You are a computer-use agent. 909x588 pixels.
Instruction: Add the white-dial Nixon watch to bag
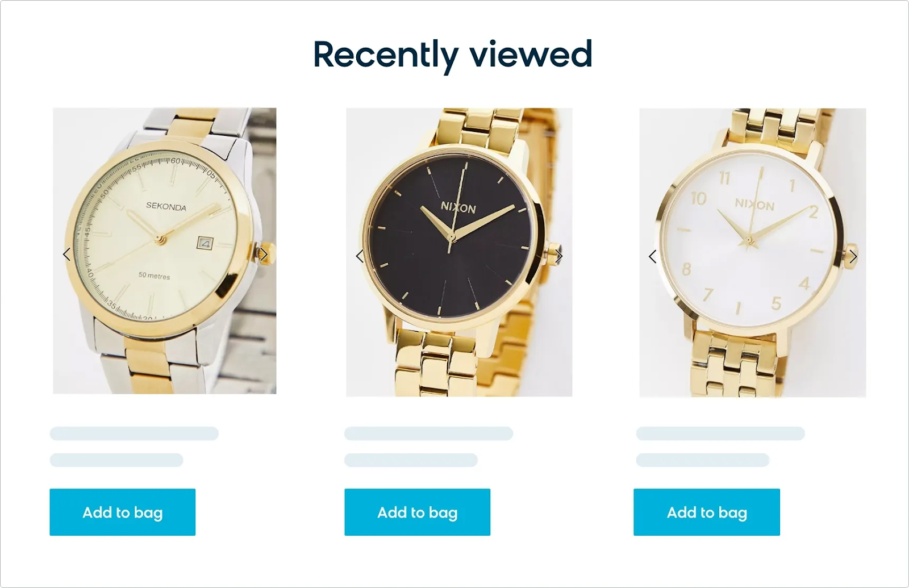(707, 512)
